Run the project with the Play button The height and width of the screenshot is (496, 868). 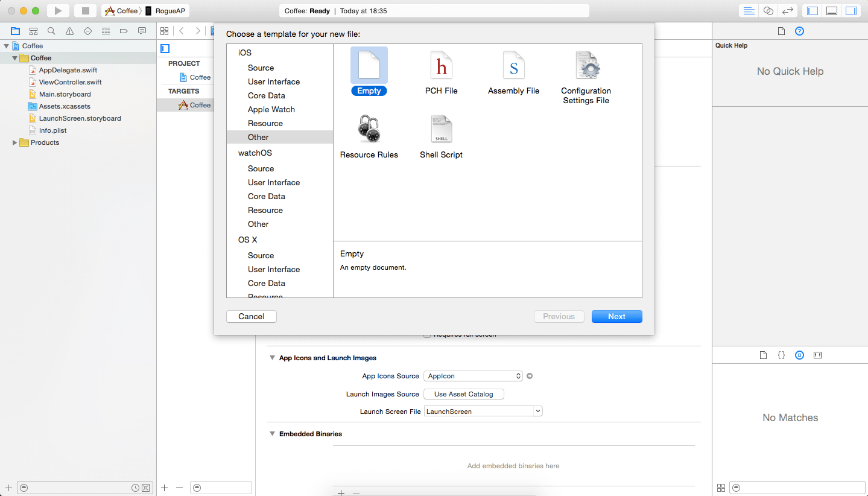click(x=58, y=11)
